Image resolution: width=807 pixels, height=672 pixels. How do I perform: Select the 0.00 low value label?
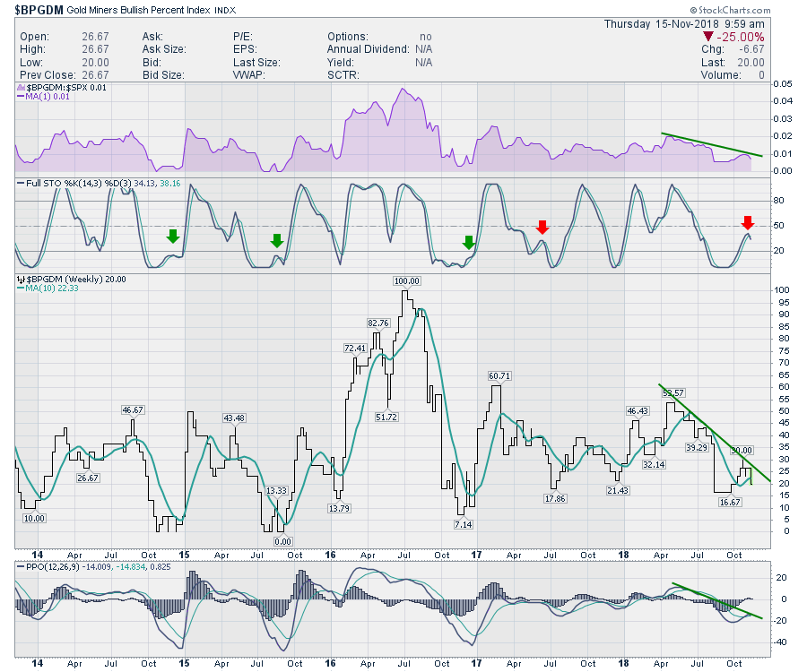[x=283, y=541]
